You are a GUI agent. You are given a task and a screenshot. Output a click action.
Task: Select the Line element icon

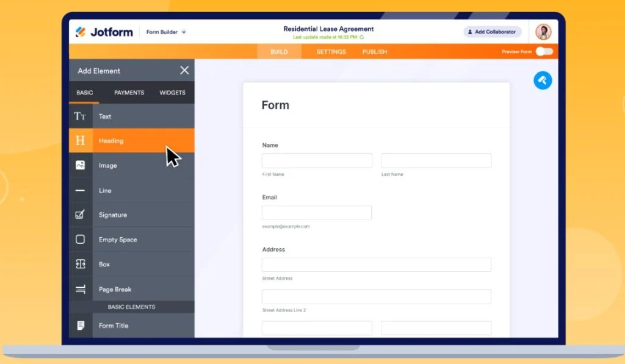(80, 190)
